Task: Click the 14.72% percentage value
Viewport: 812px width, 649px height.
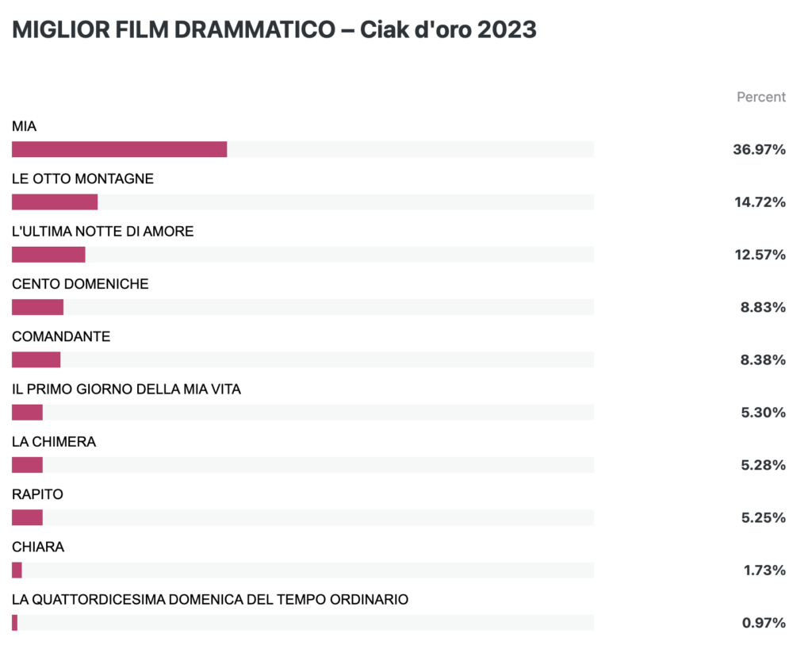Action: click(x=760, y=202)
